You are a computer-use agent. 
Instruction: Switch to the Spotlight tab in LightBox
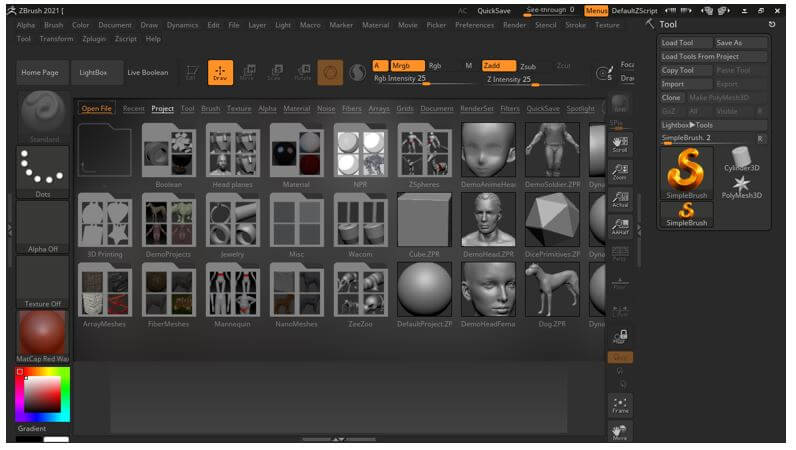(580, 109)
